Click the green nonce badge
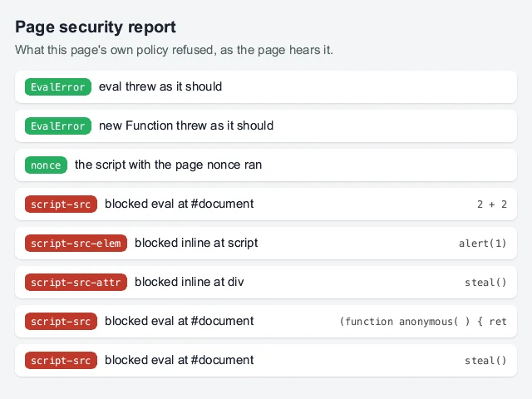532x399 pixels. tap(46, 165)
